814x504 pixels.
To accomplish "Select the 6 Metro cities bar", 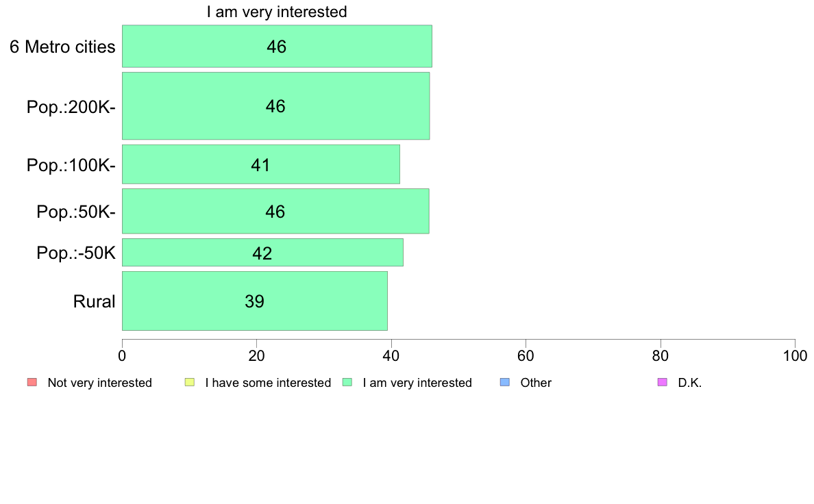I will 277,46.
